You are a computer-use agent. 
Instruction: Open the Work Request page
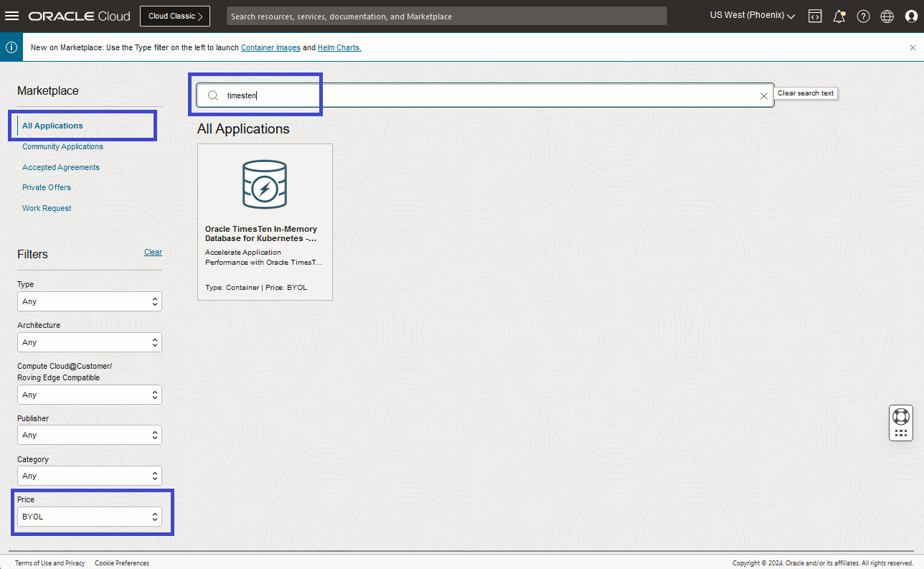[x=47, y=208]
